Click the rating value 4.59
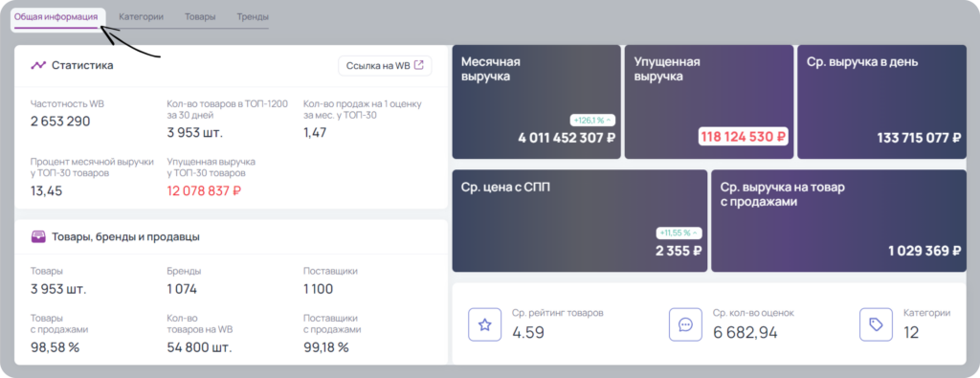 tap(528, 332)
